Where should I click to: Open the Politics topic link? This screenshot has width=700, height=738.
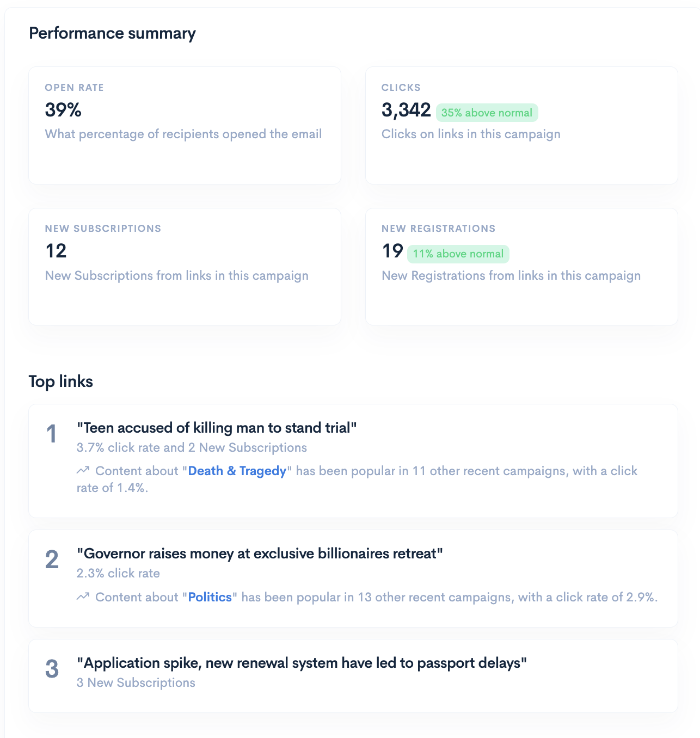pyautogui.click(x=210, y=596)
